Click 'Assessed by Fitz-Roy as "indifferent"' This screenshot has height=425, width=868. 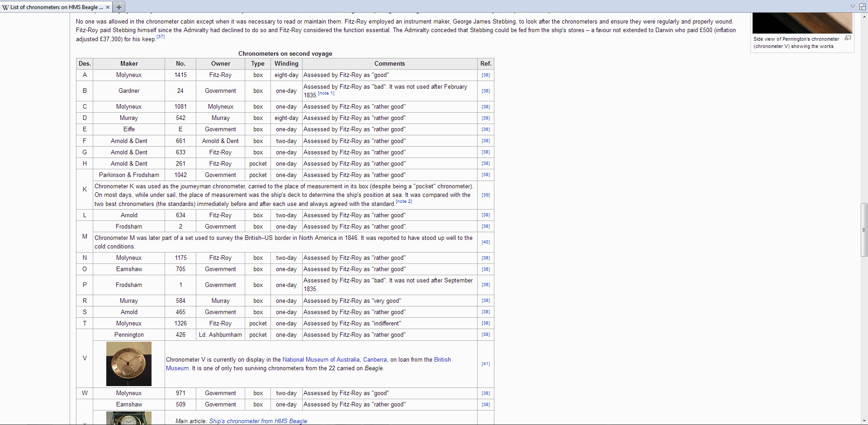tap(352, 324)
